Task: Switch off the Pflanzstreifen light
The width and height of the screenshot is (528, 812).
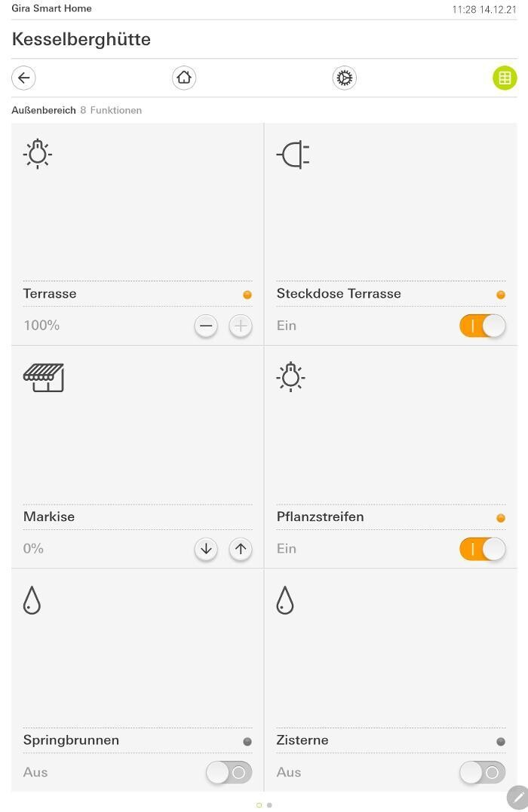Action: pos(482,549)
